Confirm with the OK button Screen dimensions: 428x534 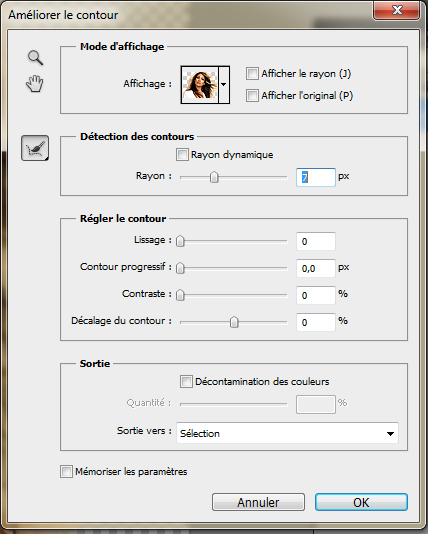tap(361, 502)
